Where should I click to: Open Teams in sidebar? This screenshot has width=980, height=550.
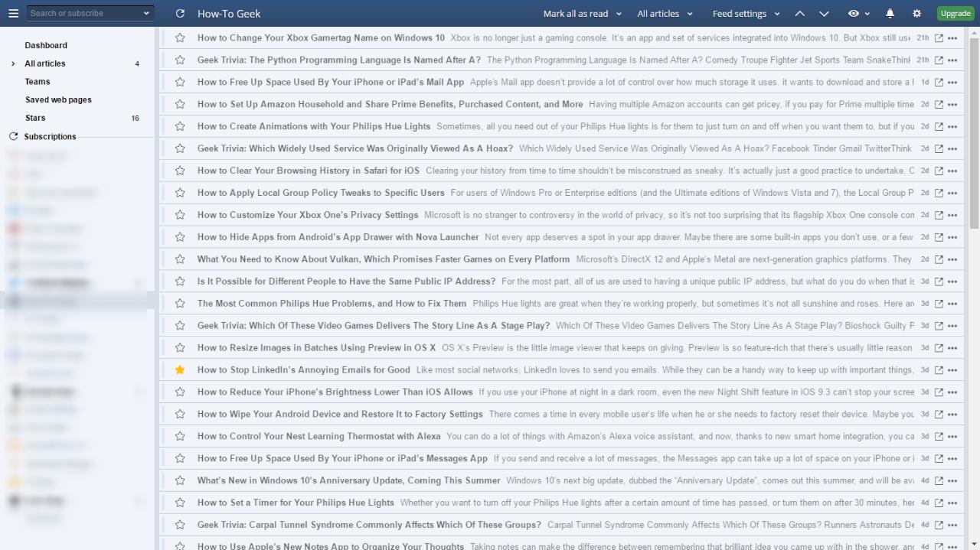(38, 82)
